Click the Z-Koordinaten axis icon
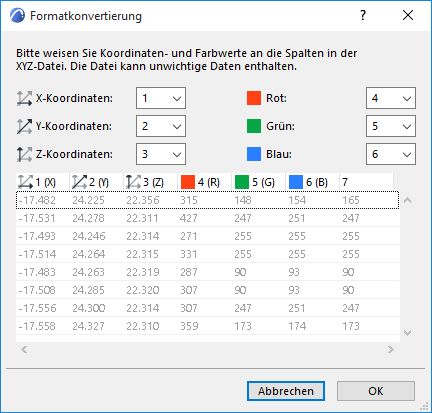This screenshot has width=432, height=413. (x=24, y=154)
